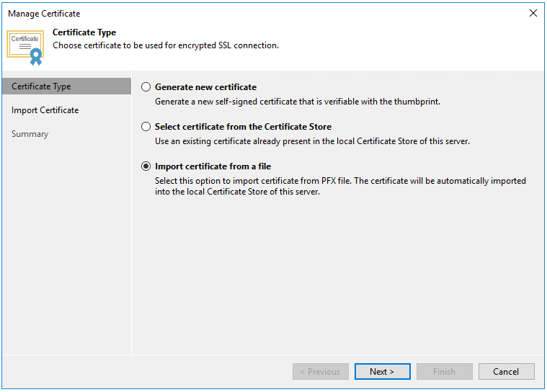This screenshot has width=547, height=392.
Task: Cancel the certificate wizard
Action: point(506,372)
